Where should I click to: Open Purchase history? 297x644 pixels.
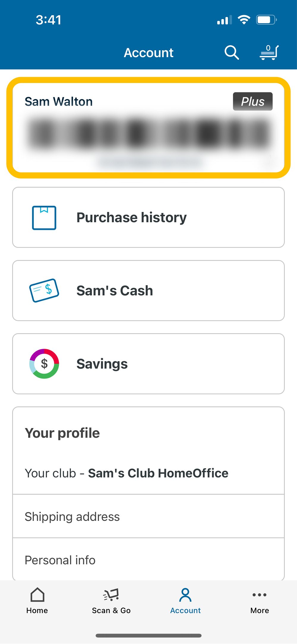click(132, 217)
